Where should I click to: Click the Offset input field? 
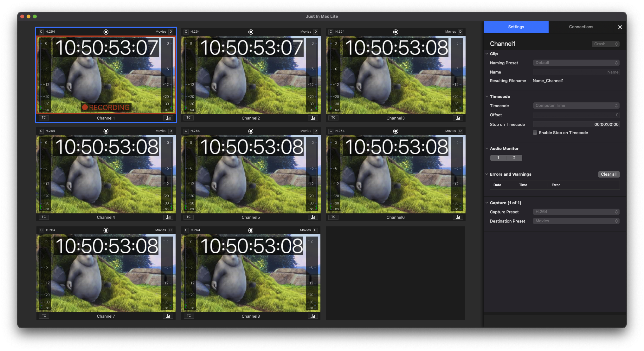576,115
